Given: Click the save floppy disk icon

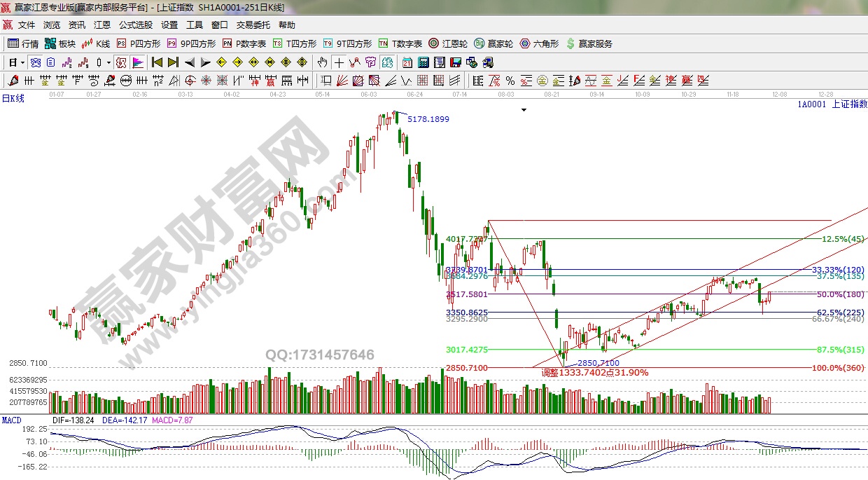Looking at the screenshot, I should (456, 62).
